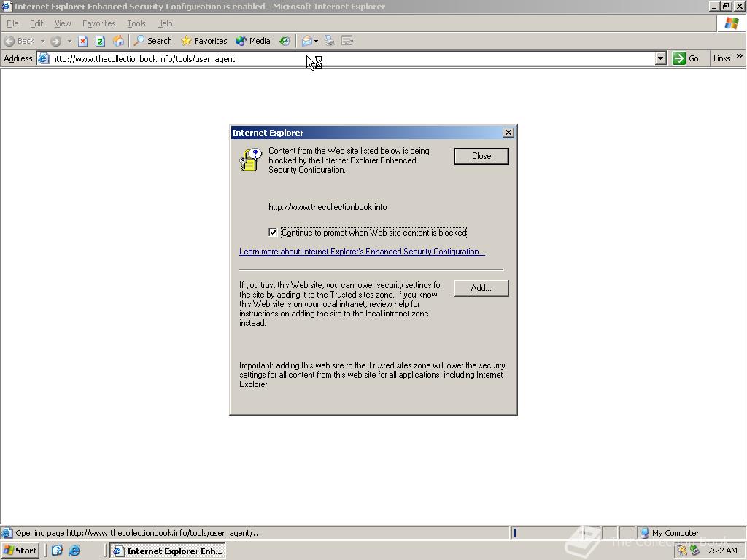This screenshot has height=560, width=747.
Task: Click the Close button in the dialog
Action: click(x=481, y=156)
